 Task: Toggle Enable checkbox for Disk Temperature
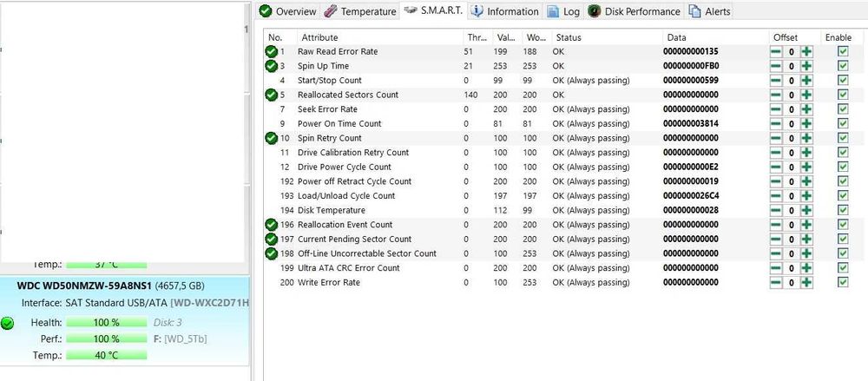[x=843, y=210]
